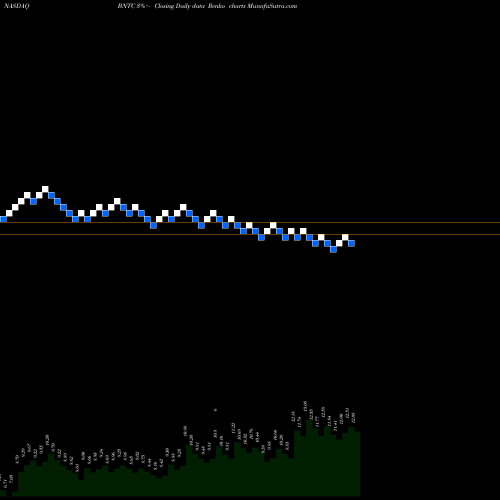Click the tallest volume bar labeled 13.06
Screen dimensions: 500x500
click(x=309, y=458)
